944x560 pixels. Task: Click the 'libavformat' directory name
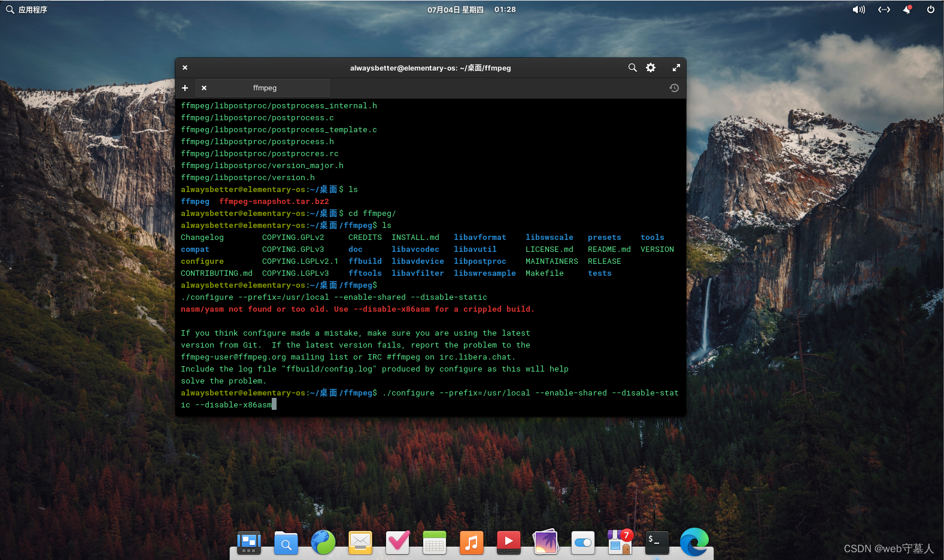coord(480,238)
